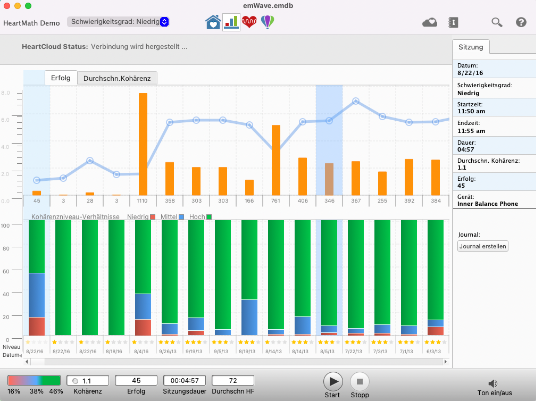Click the HeartCloud Status message text
This screenshot has width=536, height=401.
coord(104,46)
